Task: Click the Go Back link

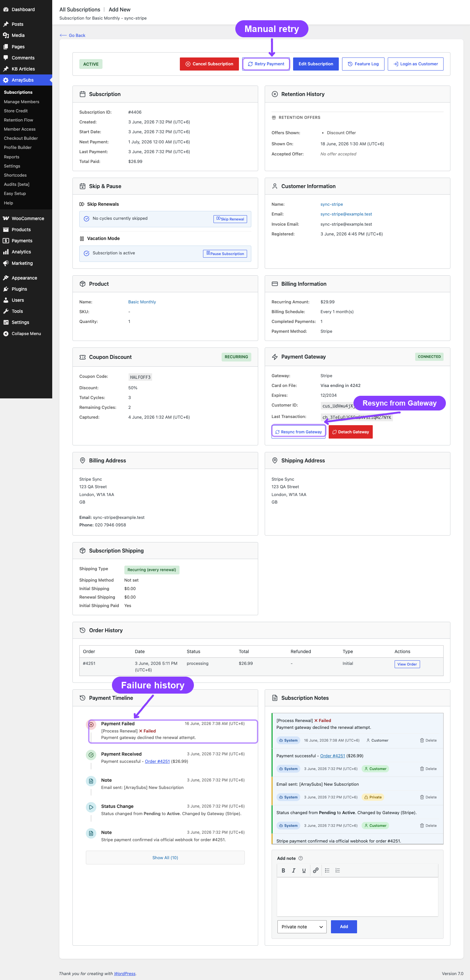Action: point(73,35)
